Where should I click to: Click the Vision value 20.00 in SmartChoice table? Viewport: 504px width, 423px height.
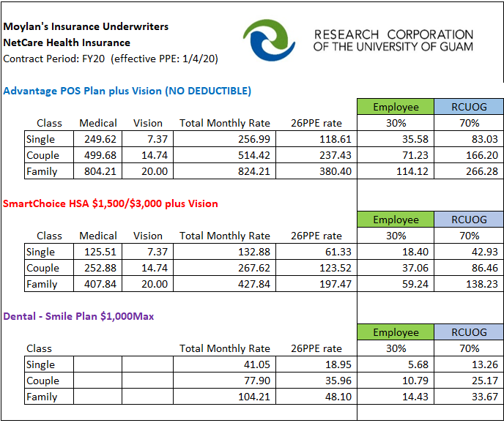click(147, 284)
